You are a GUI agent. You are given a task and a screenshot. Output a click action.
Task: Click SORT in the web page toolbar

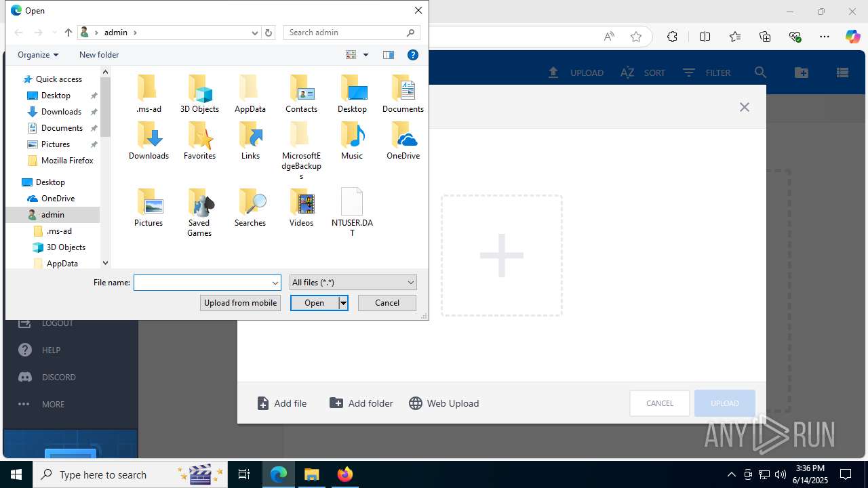click(x=642, y=73)
